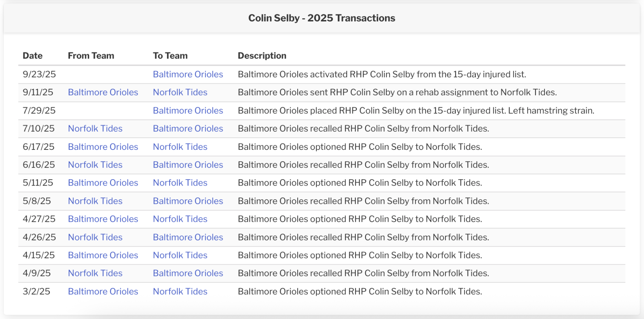This screenshot has width=644, height=319.
Task: Click Baltimore Orioles From Team on 9/11/25
Action: (103, 92)
